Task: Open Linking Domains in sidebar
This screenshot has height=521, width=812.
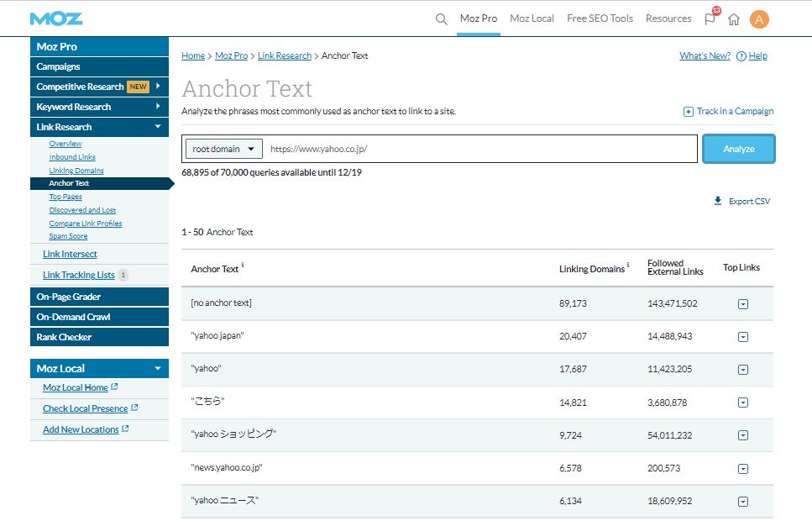Action: pos(76,171)
